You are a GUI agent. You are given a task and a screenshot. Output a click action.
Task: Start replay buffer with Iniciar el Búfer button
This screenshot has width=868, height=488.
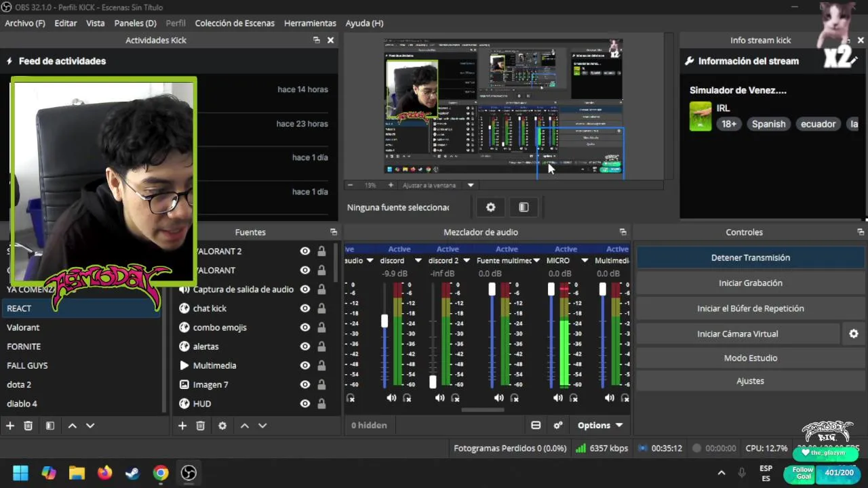(x=750, y=308)
